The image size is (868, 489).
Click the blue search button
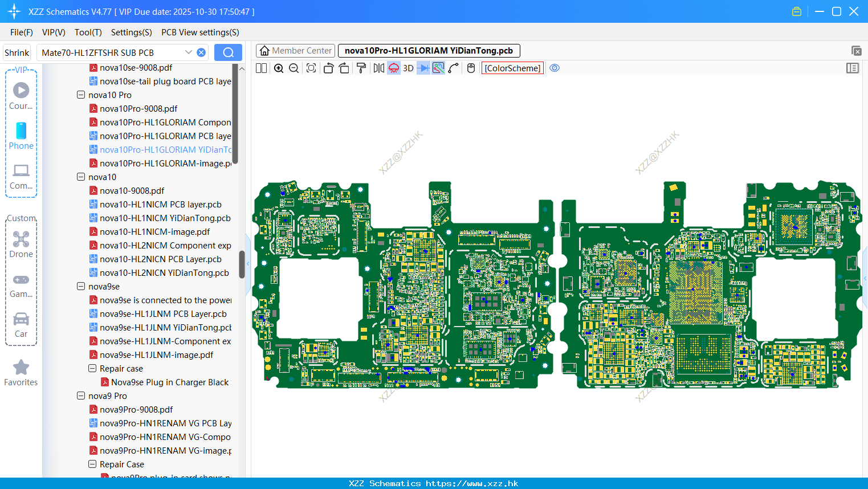[x=228, y=52]
